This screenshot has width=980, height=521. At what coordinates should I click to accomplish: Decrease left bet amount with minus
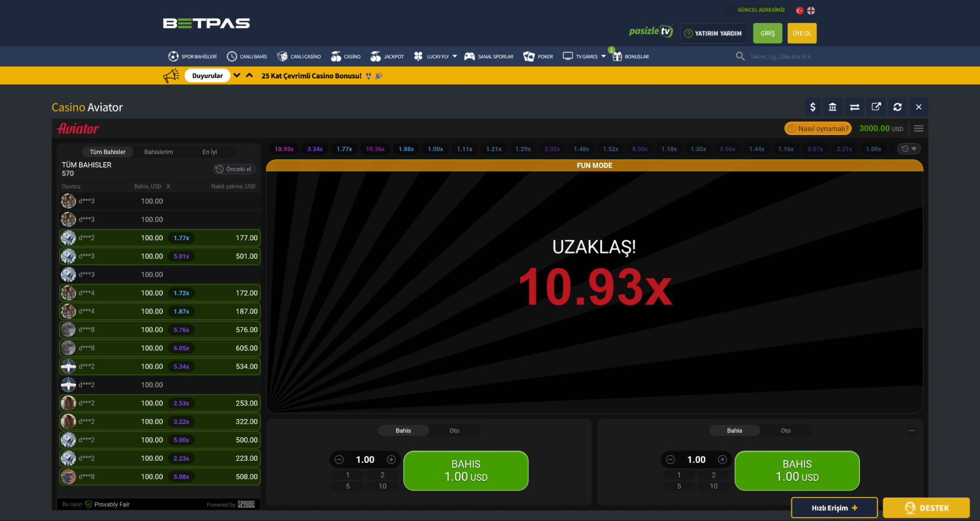[339, 459]
